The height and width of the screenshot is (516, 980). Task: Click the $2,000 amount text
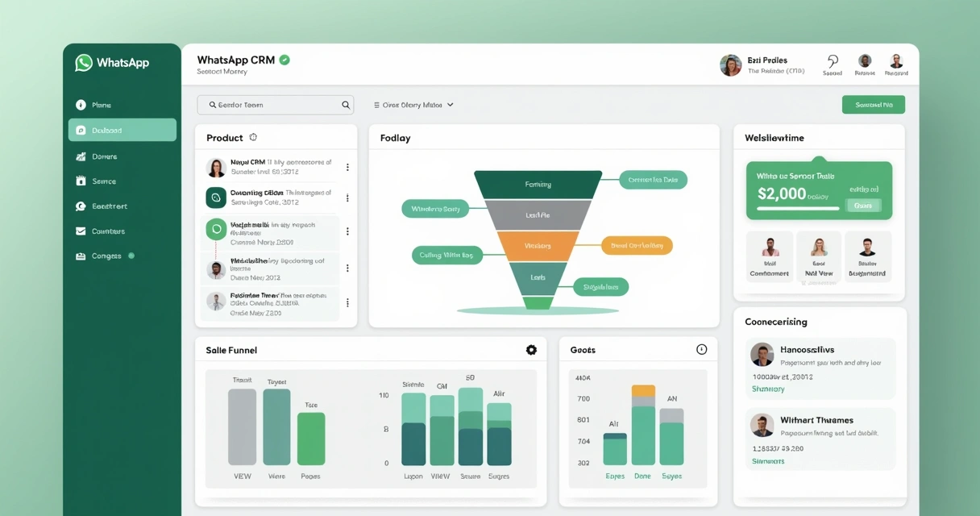click(782, 193)
